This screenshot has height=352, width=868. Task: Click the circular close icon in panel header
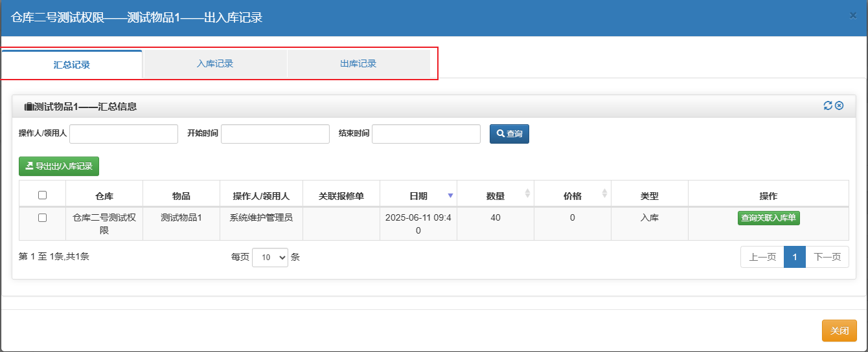pyautogui.click(x=839, y=105)
